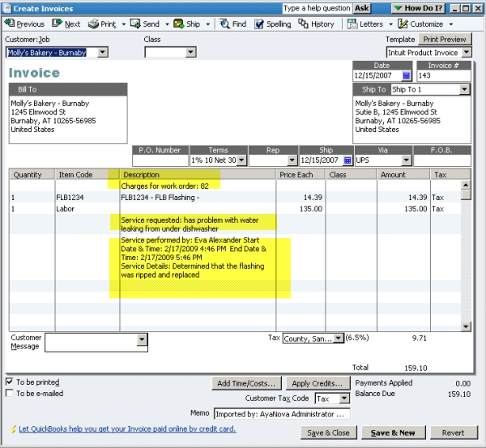Open the Date calendar picker icon
This screenshot has height=448, width=486.
point(407,75)
